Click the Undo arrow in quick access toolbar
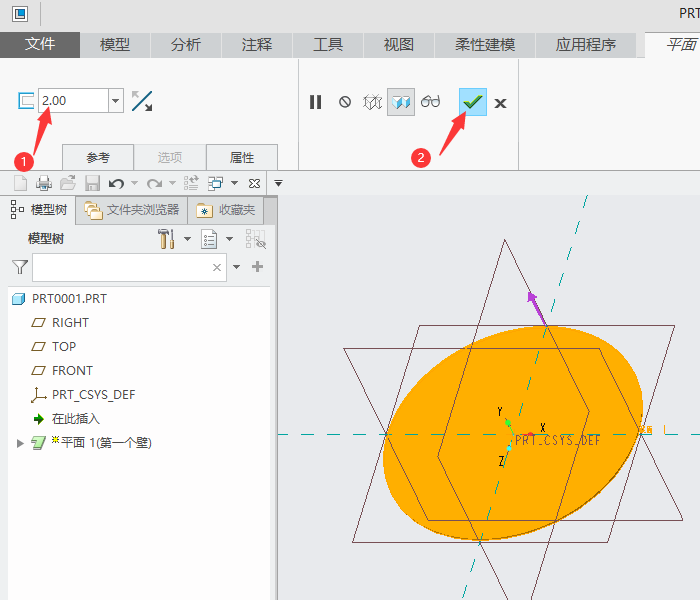700x600 pixels. pos(116,183)
